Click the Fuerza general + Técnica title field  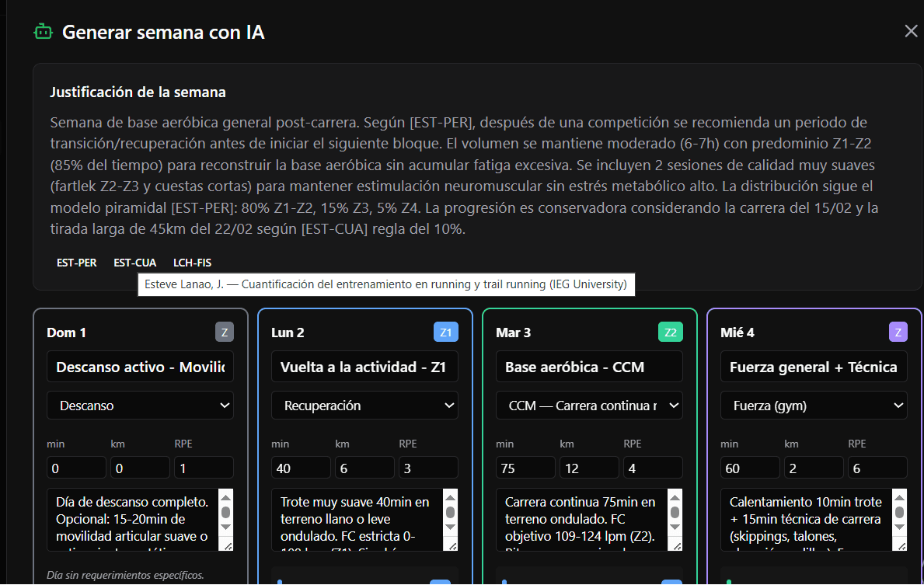pyautogui.click(x=814, y=367)
